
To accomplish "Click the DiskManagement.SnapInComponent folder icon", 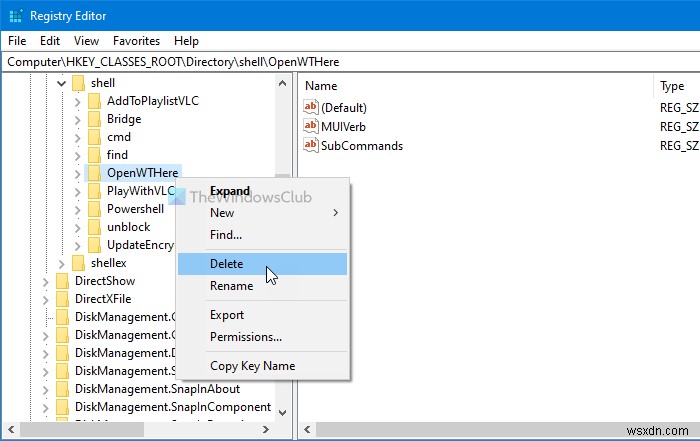I will pyautogui.click(x=62, y=407).
